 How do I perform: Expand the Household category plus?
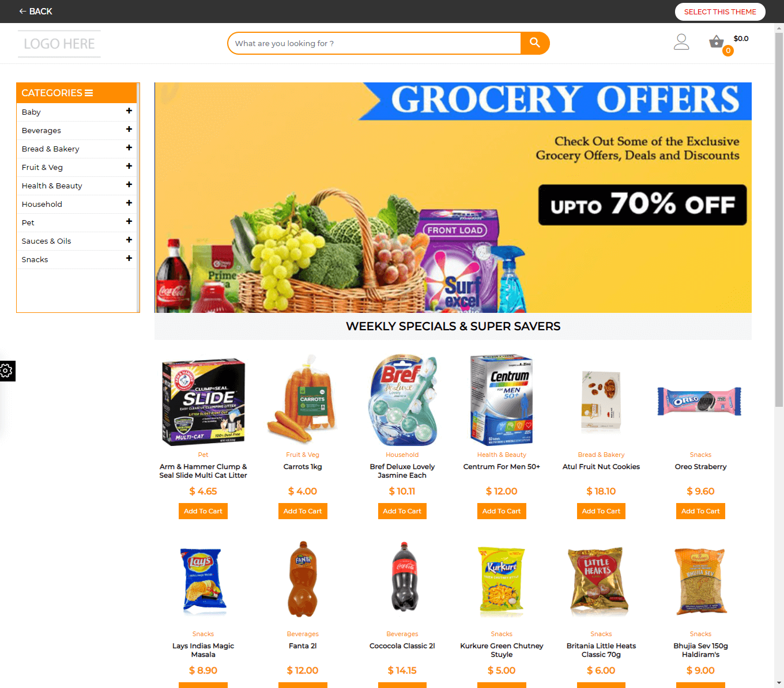[x=129, y=203]
